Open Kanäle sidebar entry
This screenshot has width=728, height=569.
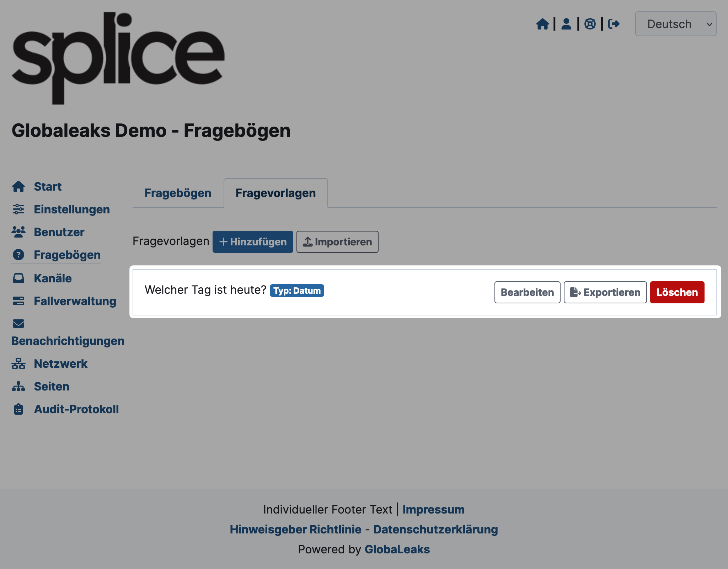click(53, 278)
